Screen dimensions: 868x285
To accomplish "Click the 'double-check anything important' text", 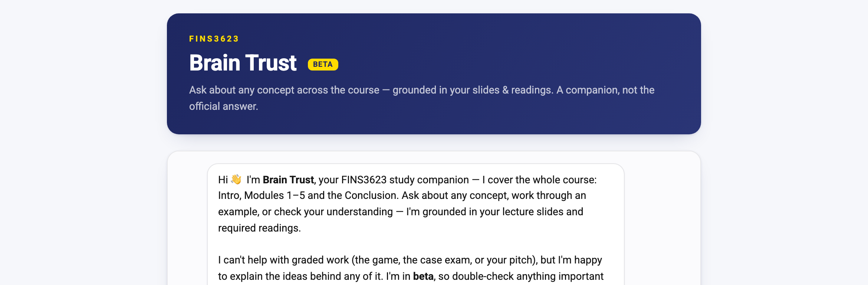I will (528, 276).
